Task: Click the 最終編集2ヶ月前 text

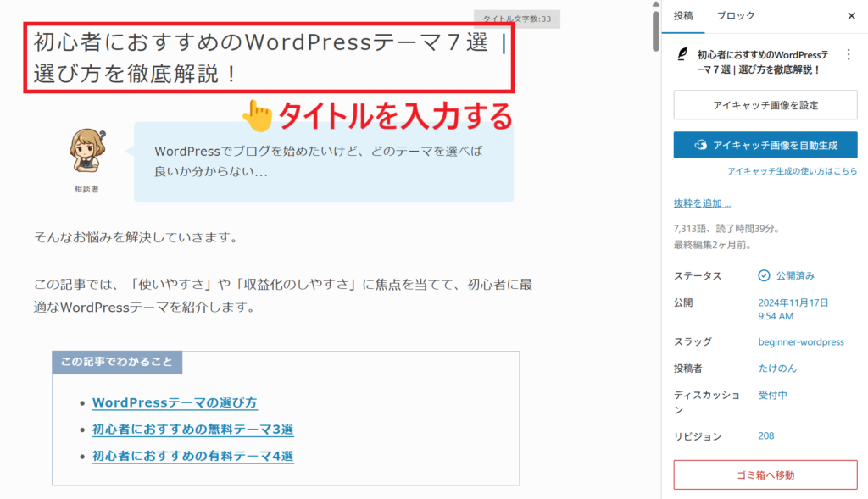Action: point(712,245)
